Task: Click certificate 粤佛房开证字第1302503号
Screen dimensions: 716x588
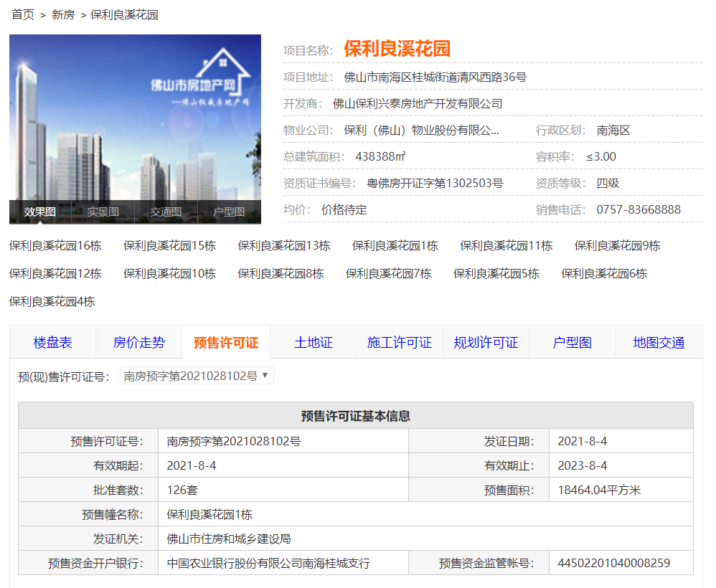Action: point(435,184)
